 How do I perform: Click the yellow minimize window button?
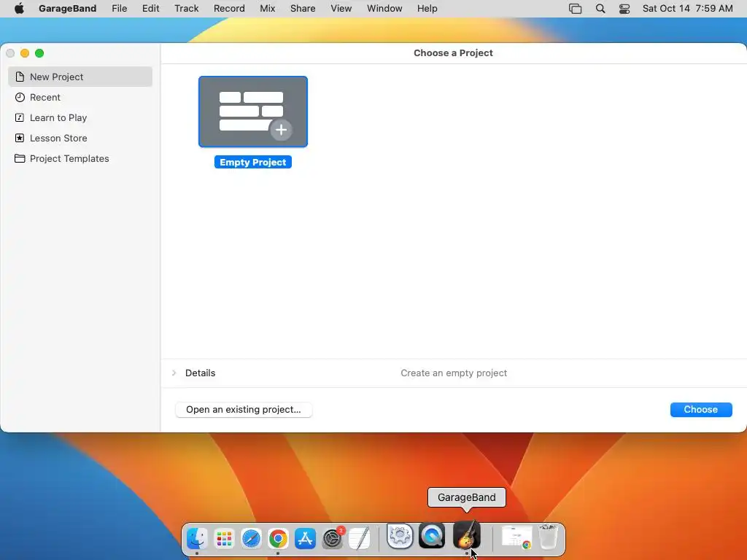tap(25, 52)
